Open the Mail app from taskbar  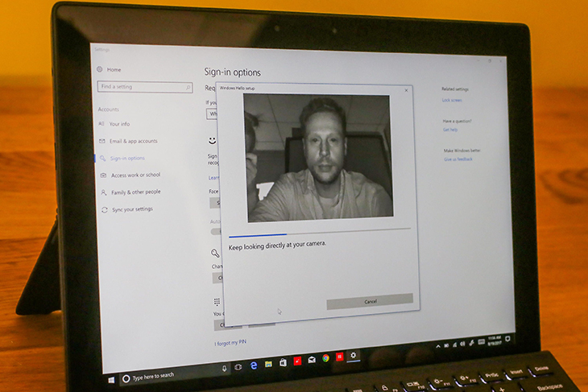[312, 360]
